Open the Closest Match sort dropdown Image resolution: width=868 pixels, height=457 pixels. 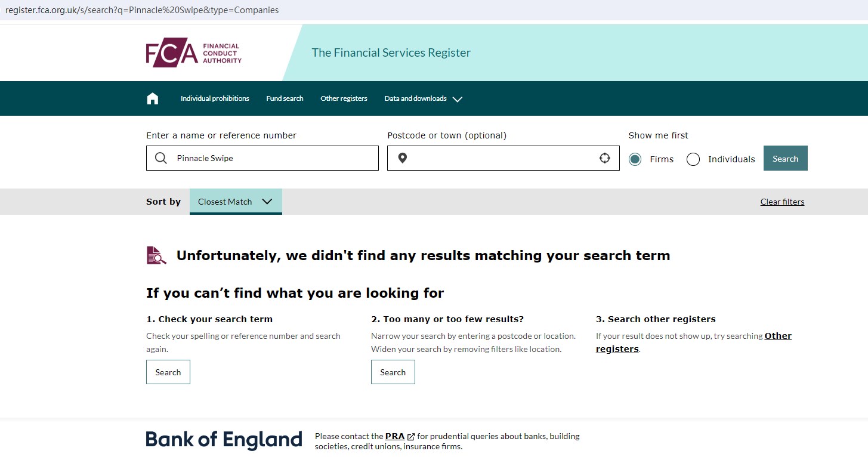(236, 202)
